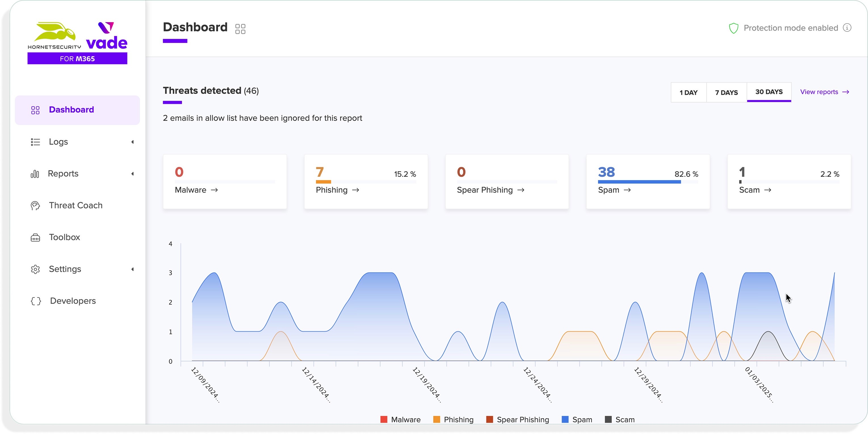
Task: Click the arrow next to Phishing
Action: tap(355, 190)
